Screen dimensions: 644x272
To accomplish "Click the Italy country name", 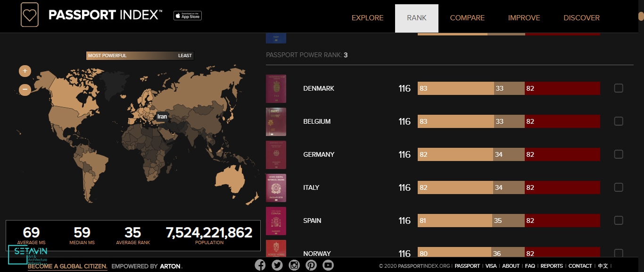I will click(311, 187).
